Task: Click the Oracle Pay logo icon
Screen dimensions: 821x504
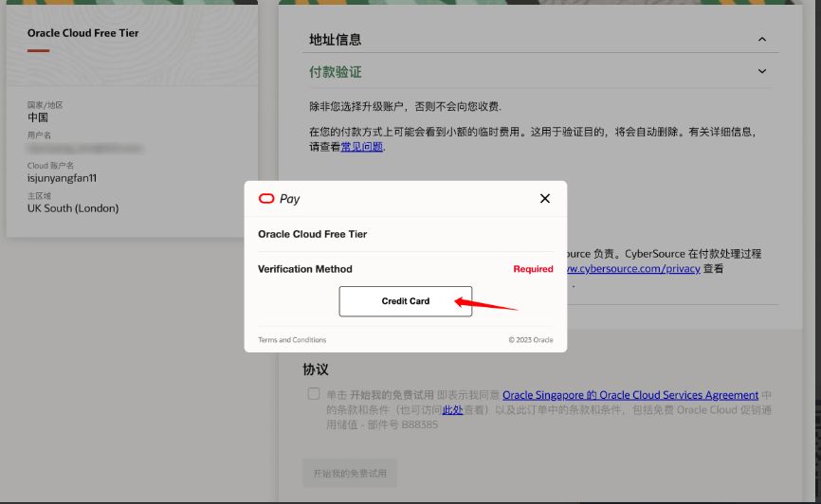Action: click(266, 198)
